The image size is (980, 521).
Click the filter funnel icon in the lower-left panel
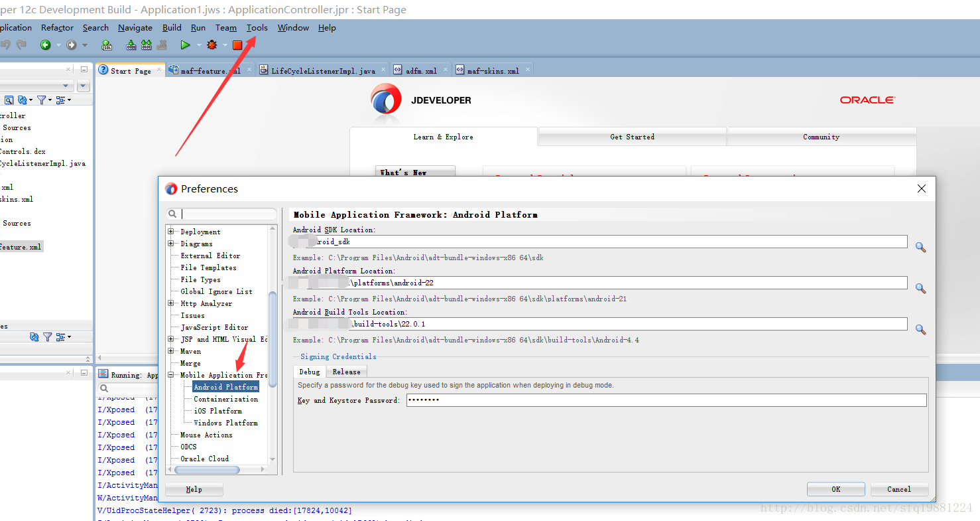[x=47, y=336]
